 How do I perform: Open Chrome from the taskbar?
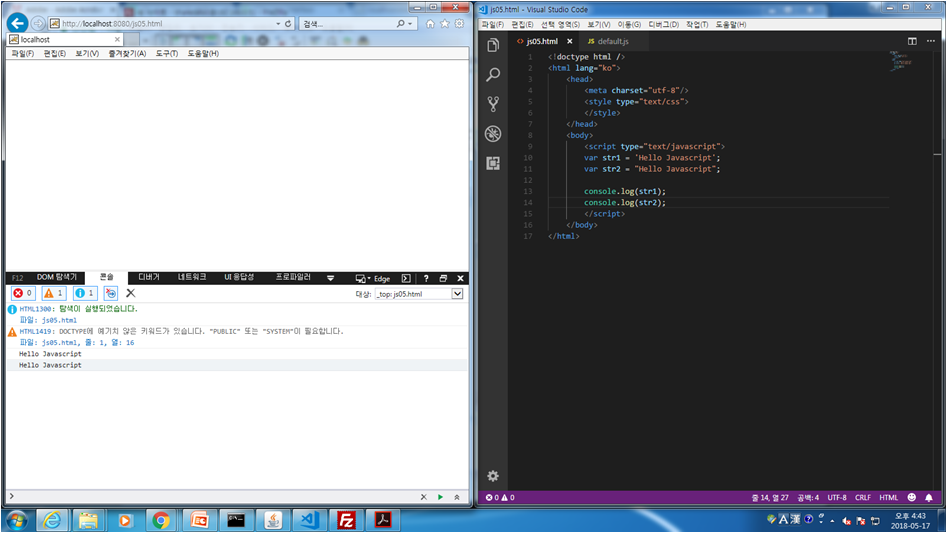pos(161,520)
